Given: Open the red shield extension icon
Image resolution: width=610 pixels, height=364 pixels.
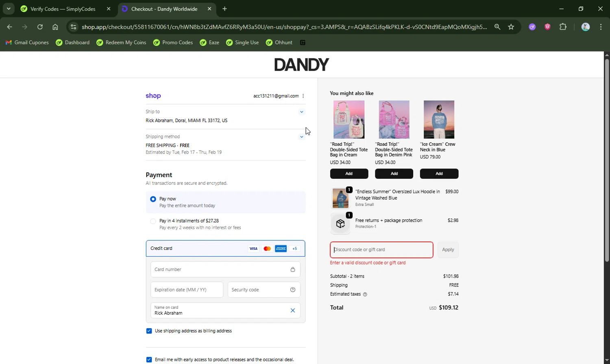Looking at the screenshot, I should tap(547, 27).
